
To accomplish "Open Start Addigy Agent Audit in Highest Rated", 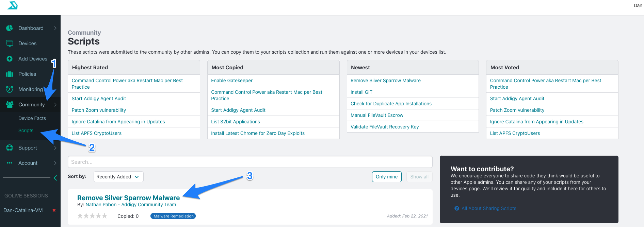I will [99, 99].
